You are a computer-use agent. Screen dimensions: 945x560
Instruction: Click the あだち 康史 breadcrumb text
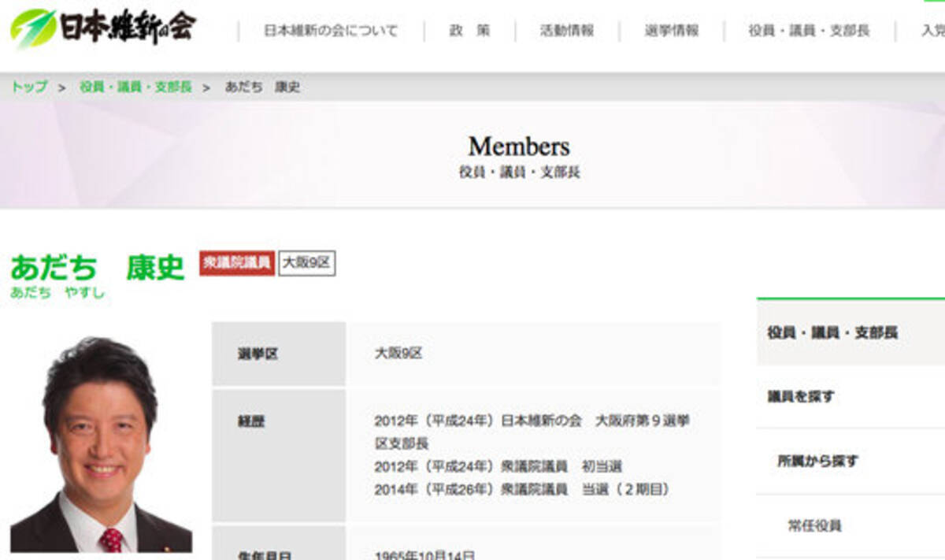tap(262, 87)
